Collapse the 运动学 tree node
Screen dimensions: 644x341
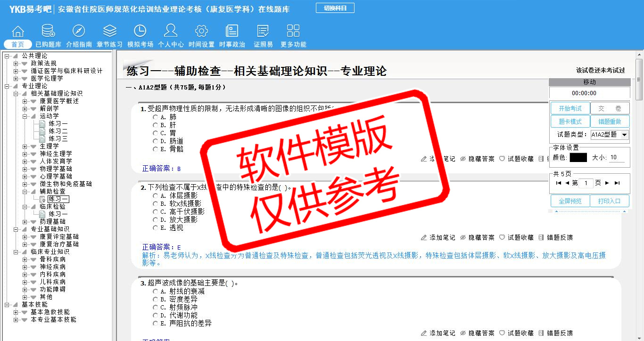pyautogui.click(x=25, y=116)
